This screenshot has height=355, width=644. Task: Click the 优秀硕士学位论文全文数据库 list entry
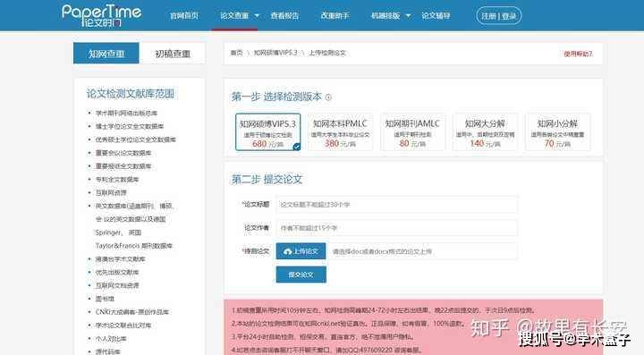click(136, 139)
